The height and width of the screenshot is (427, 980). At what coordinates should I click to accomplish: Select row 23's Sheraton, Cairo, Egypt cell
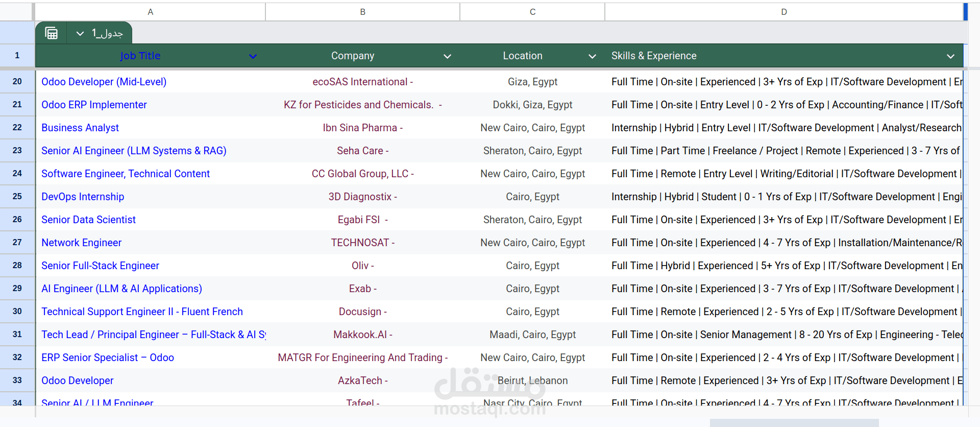(532, 151)
